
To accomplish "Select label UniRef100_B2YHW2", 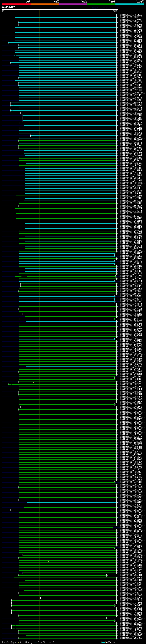I will (131, 148).
